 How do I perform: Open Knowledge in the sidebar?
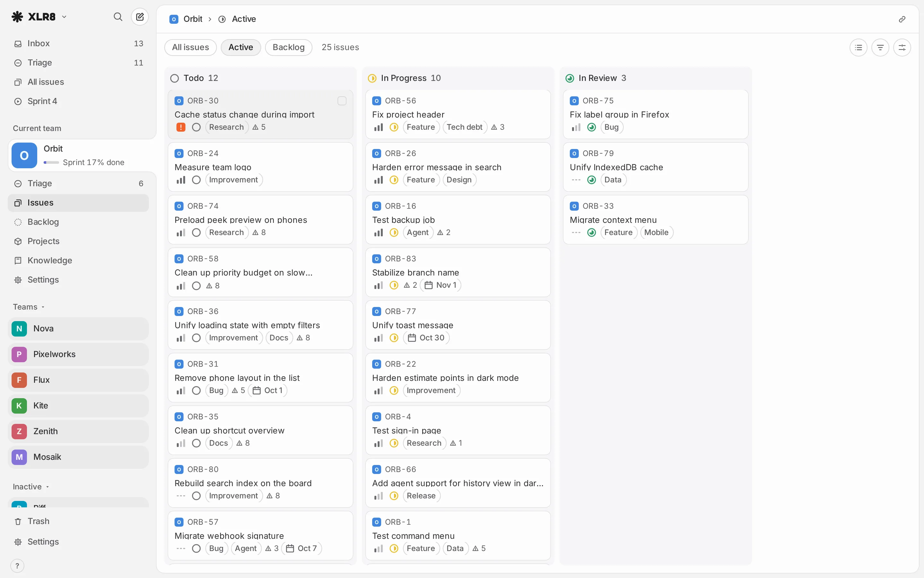pos(78,261)
